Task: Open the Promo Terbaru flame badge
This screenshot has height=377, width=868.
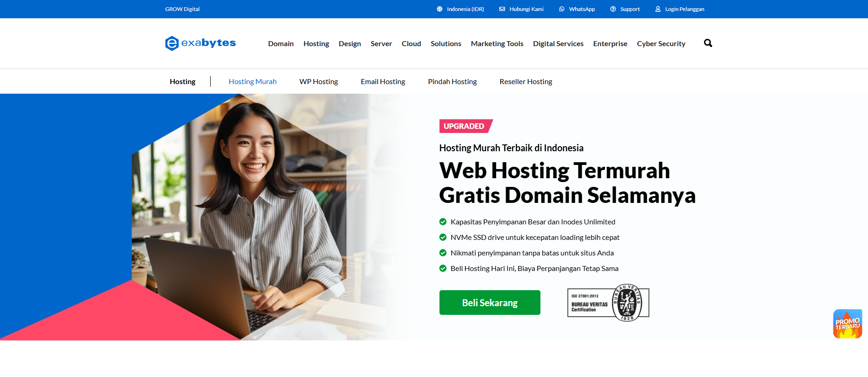Action: pyautogui.click(x=847, y=324)
